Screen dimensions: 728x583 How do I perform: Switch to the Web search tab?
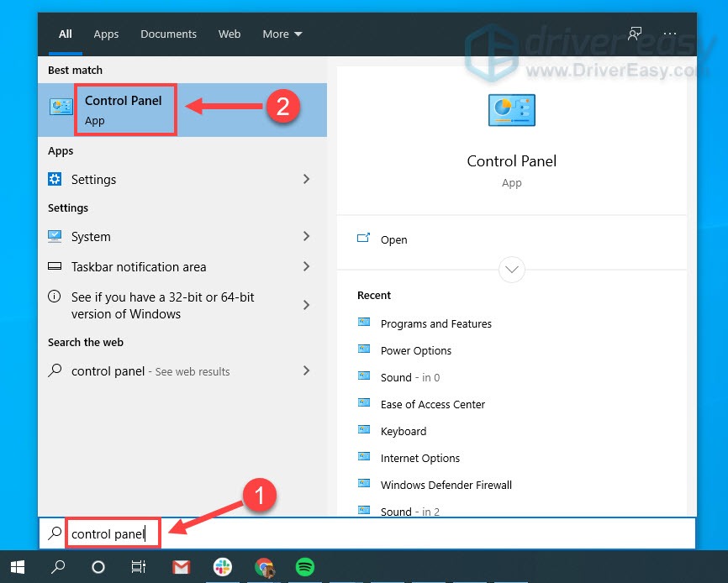pos(229,34)
